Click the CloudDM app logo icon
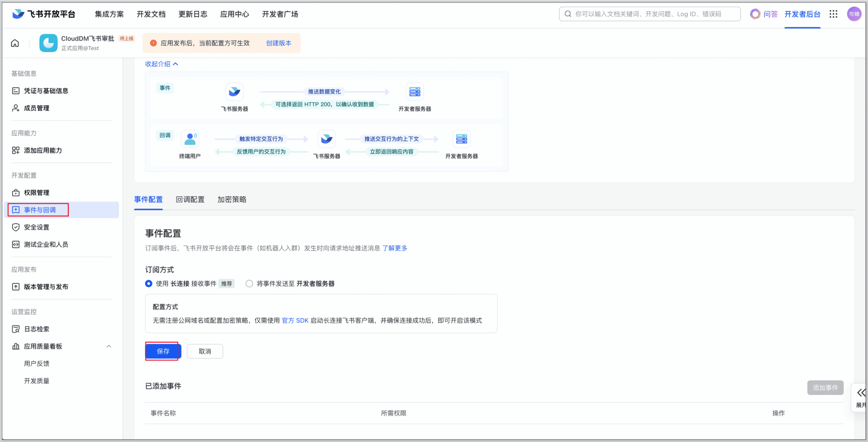Screen dimensions: 868x442 click(x=49, y=43)
